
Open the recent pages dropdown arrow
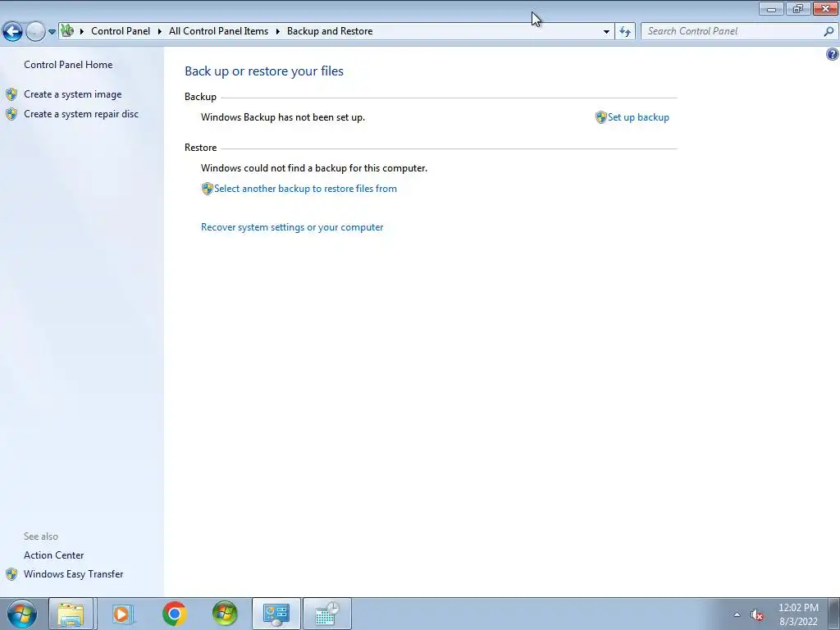point(52,32)
